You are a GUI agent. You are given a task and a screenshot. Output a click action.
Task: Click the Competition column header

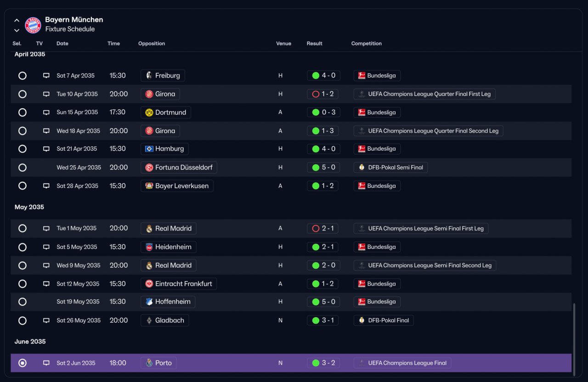367,44
